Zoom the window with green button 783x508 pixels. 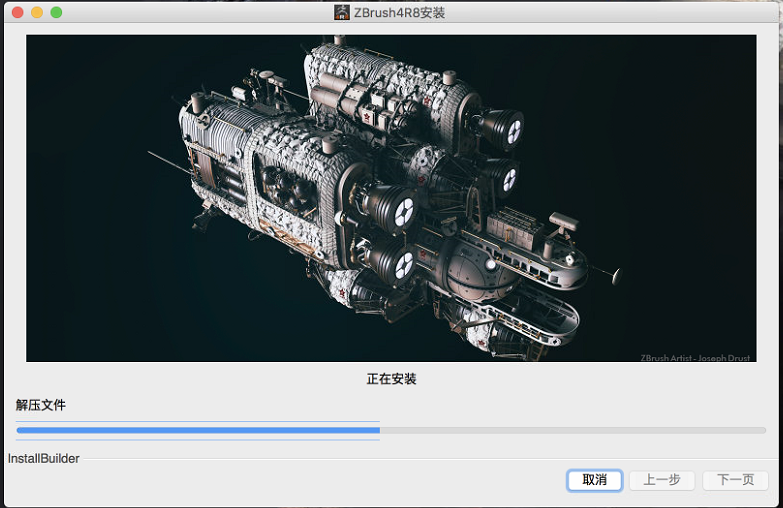56,12
